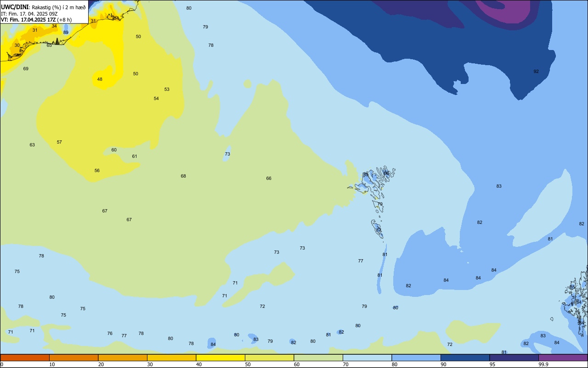This screenshot has height=368, width=588.
Task: Click the legend tick label 95
Action: point(492,364)
